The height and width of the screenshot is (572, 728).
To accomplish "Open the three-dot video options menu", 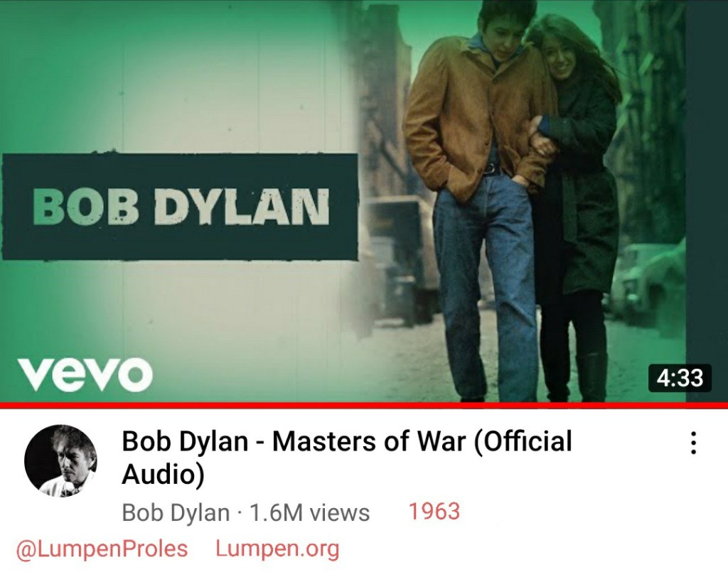I will tap(692, 443).
